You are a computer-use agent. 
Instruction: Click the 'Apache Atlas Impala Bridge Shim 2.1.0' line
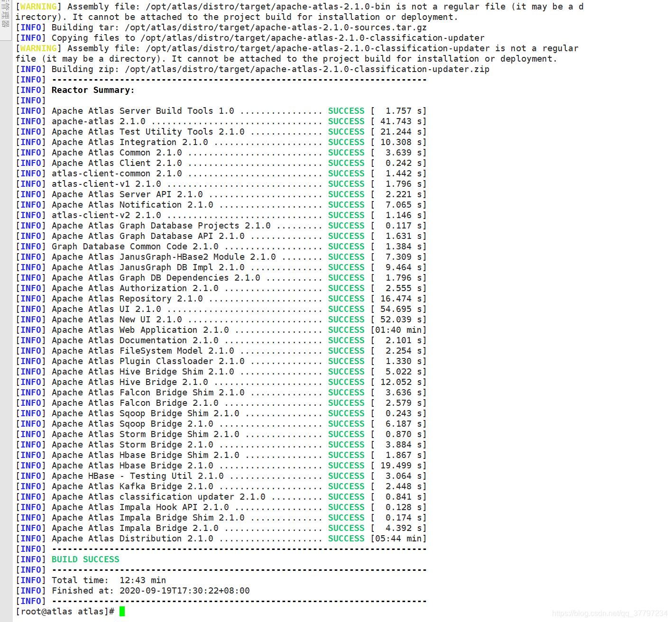click(x=221, y=518)
